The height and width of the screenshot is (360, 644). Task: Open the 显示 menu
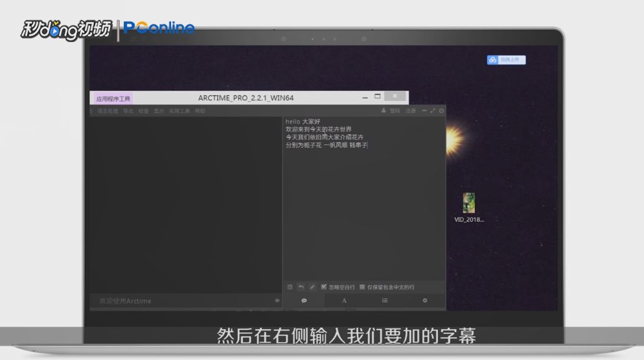159,111
